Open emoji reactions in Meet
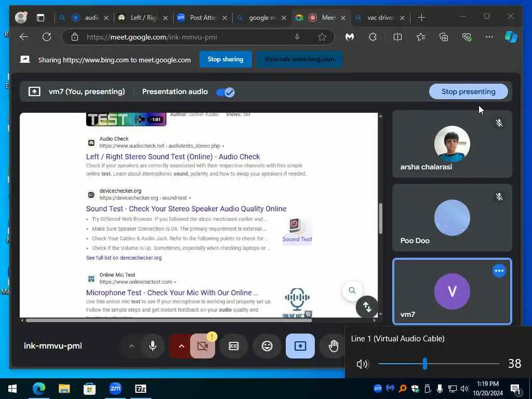Viewport: 532px width, 399px height. (267, 346)
